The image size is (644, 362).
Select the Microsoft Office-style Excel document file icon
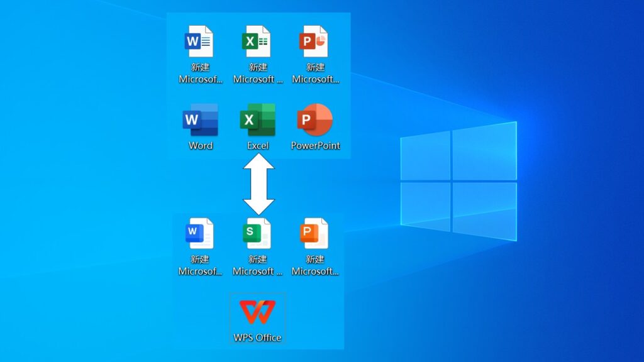coord(257,41)
